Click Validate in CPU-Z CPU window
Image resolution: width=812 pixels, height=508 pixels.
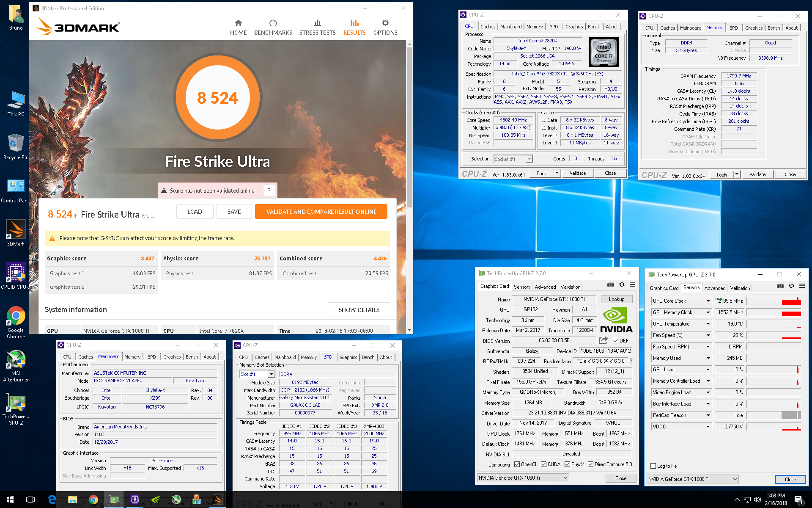coord(577,173)
